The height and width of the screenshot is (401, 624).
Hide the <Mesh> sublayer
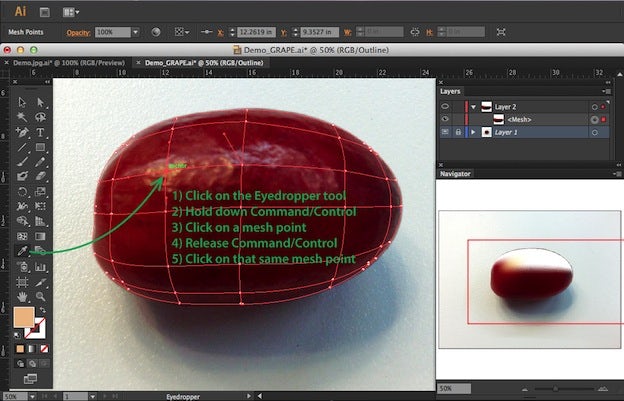pos(445,119)
